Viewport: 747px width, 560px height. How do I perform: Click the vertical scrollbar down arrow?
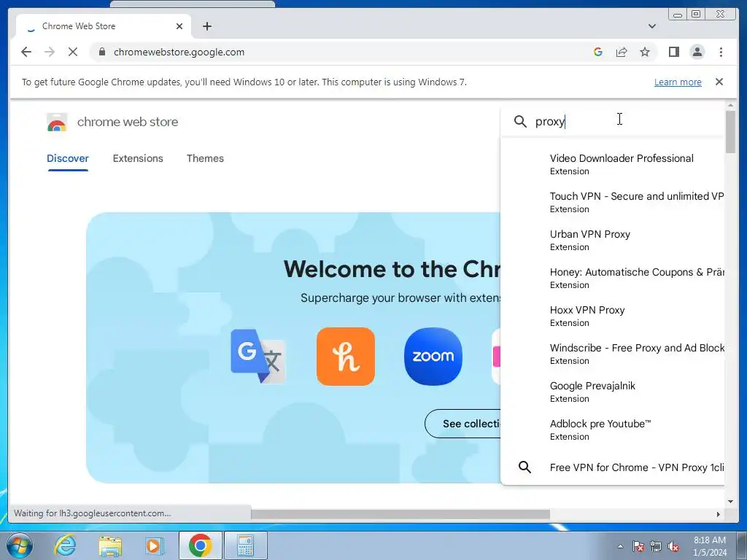click(x=730, y=502)
